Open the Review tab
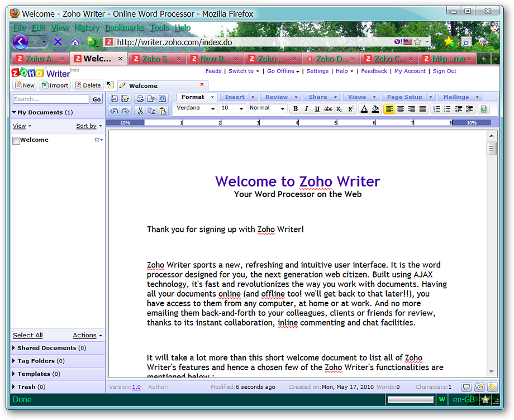This screenshot has height=420, width=514. pos(277,97)
